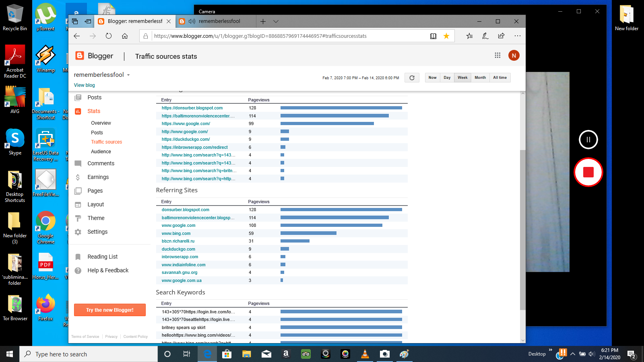Open the Earnings dollar icon

coord(78,177)
